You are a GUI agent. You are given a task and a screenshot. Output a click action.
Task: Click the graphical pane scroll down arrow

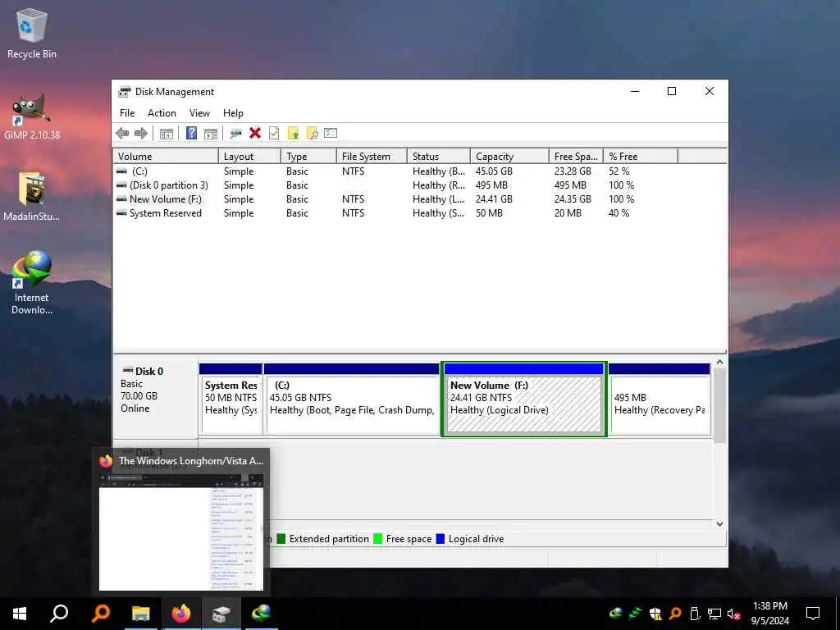click(720, 524)
